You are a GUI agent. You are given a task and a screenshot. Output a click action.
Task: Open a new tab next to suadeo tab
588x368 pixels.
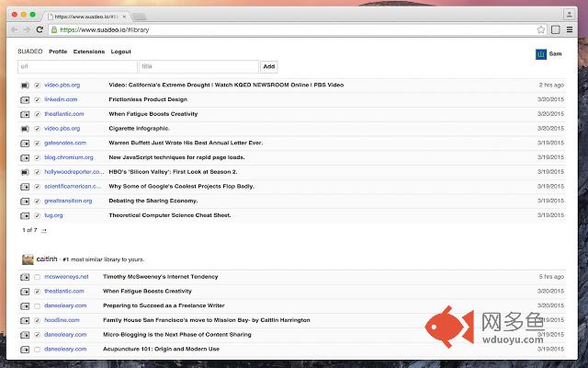tap(140, 17)
